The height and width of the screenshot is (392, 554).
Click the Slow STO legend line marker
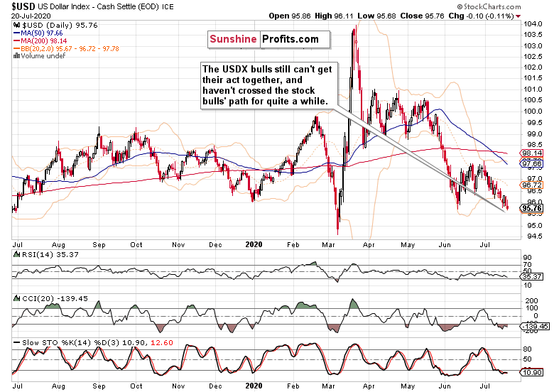16,342
